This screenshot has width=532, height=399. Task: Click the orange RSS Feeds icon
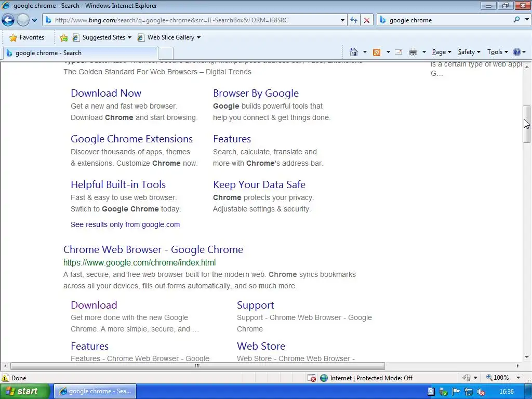[377, 52]
